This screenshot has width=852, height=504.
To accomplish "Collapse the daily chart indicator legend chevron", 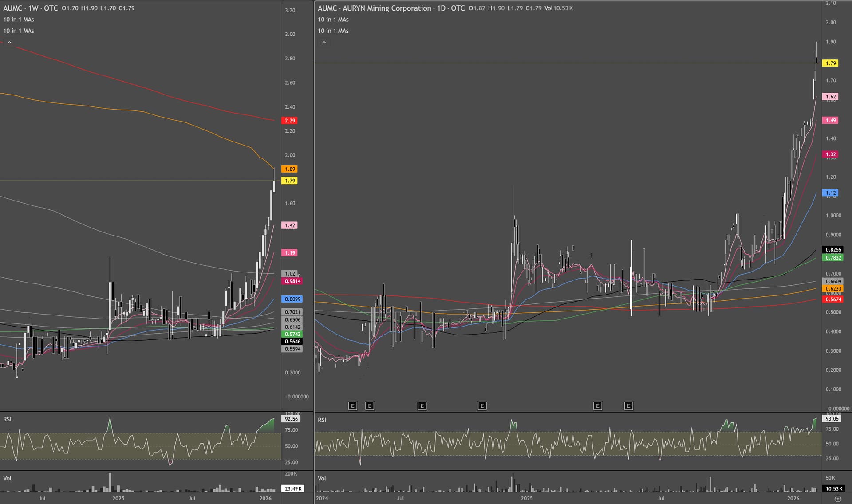I will [324, 43].
